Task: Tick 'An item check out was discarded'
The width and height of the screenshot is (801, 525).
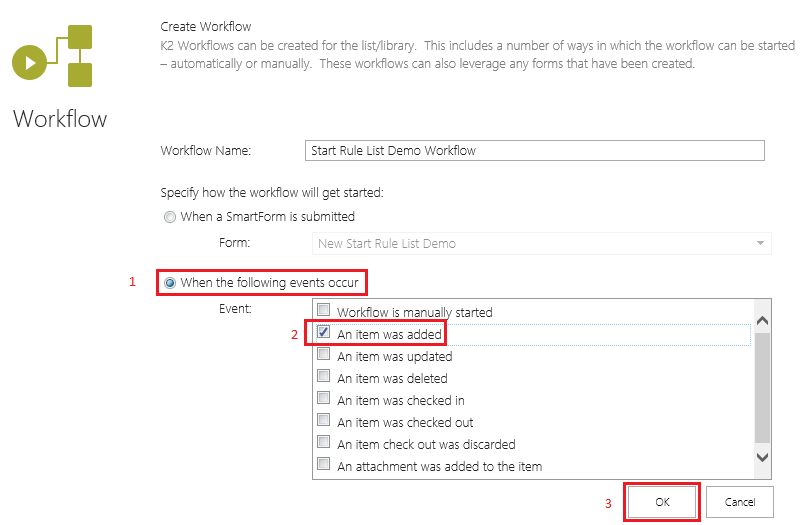Action: (324, 443)
